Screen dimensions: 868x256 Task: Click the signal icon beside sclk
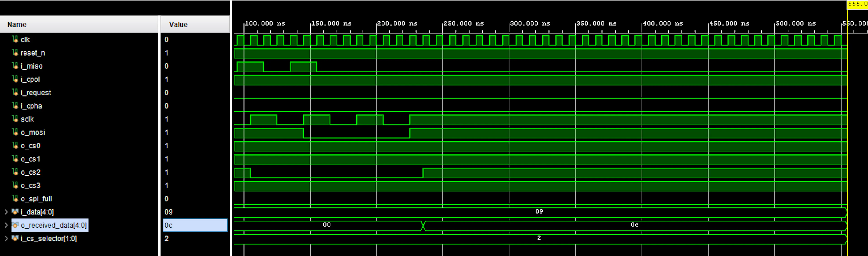click(16, 119)
